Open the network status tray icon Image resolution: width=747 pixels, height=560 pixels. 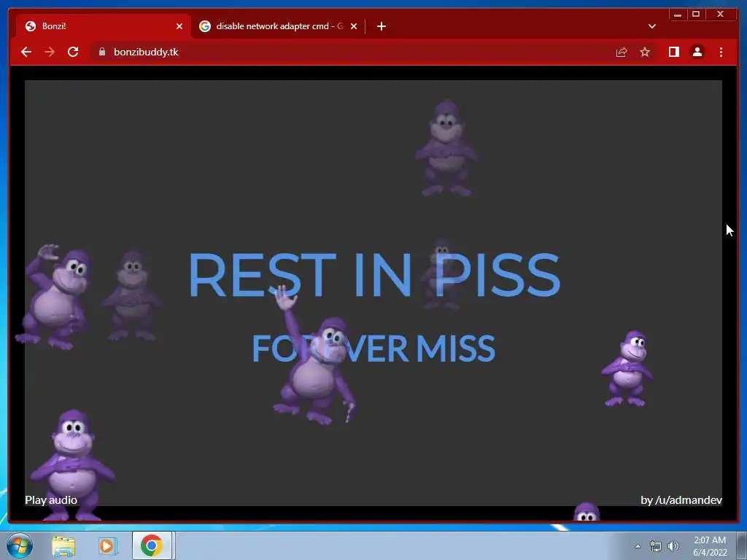(656, 546)
